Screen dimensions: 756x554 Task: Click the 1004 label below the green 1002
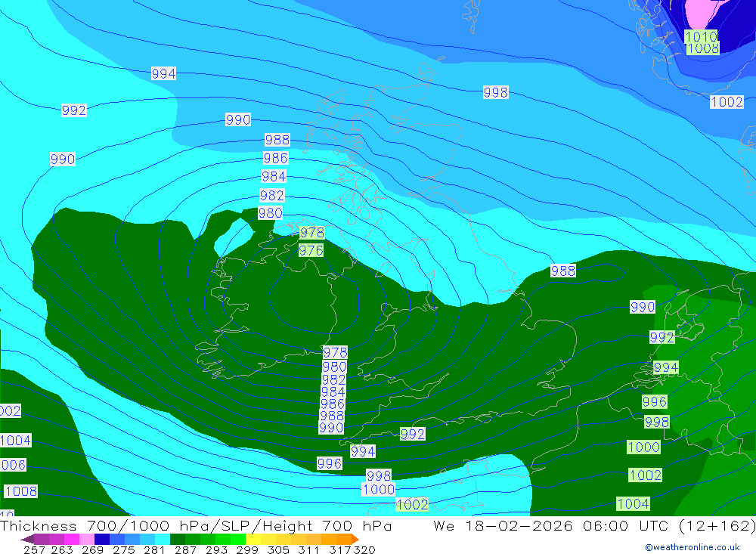point(633,504)
